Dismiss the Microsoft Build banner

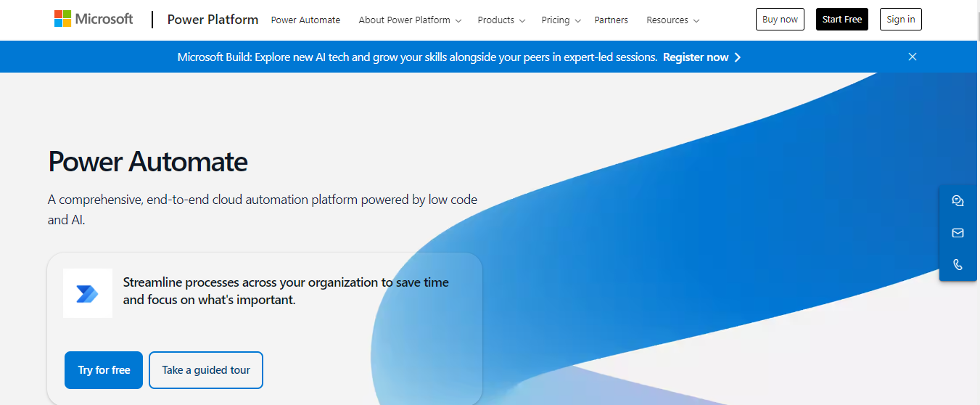click(913, 57)
